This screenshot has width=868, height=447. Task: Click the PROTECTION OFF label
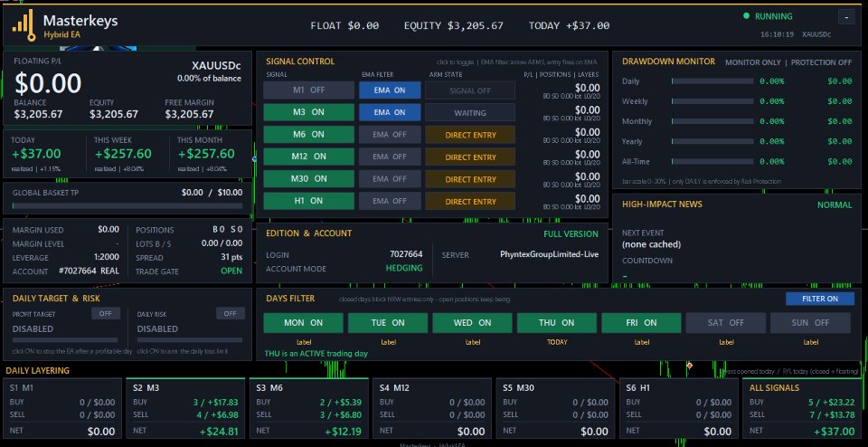tap(822, 62)
